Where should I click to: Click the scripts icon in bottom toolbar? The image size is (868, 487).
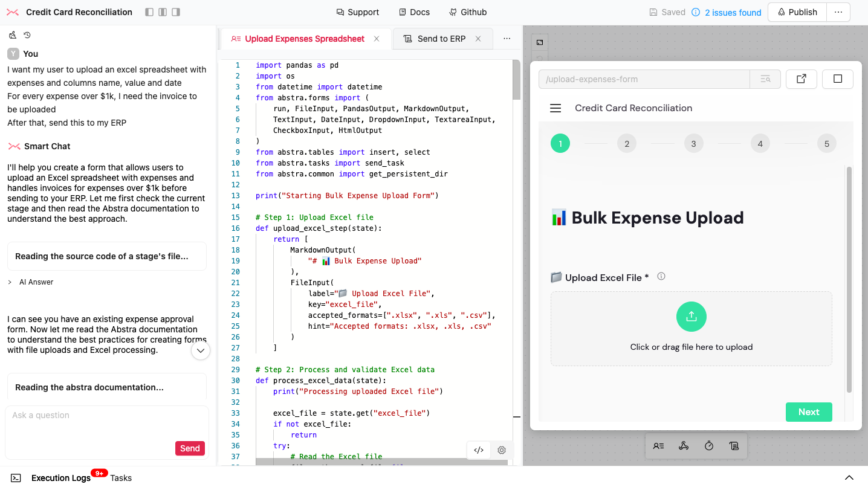pyautogui.click(x=734, y=446)
